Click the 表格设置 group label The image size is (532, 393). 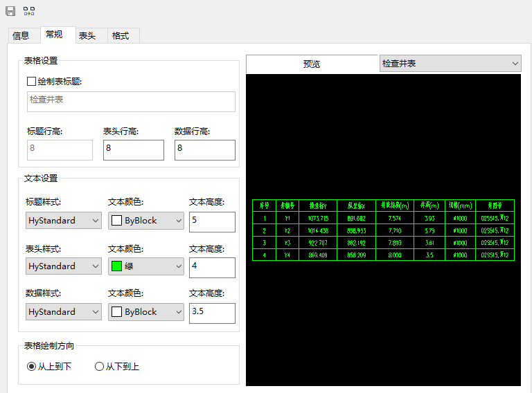pos(41,61)
